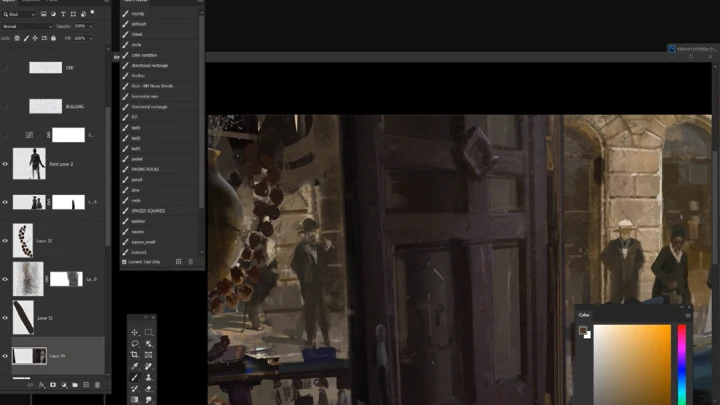Open the layer Kind filter dropdown
Screen dimensions: 720x405
pyautogui.click(x=19, y=14)
